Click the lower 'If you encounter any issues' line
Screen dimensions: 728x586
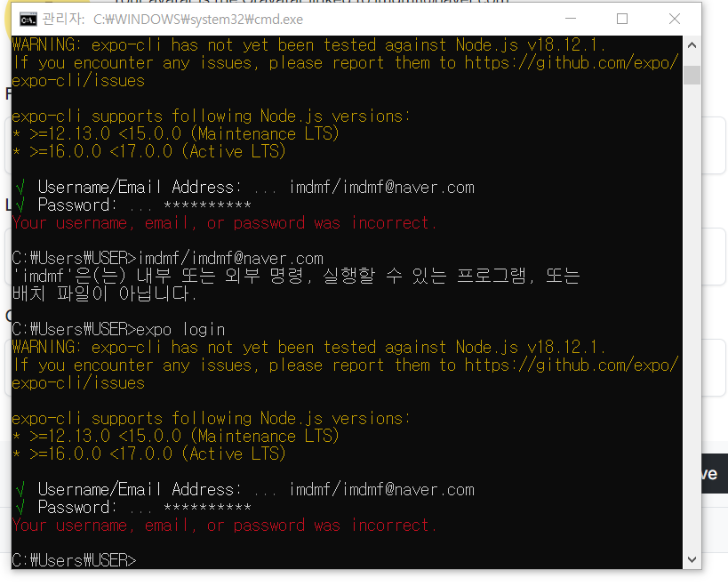345,365
